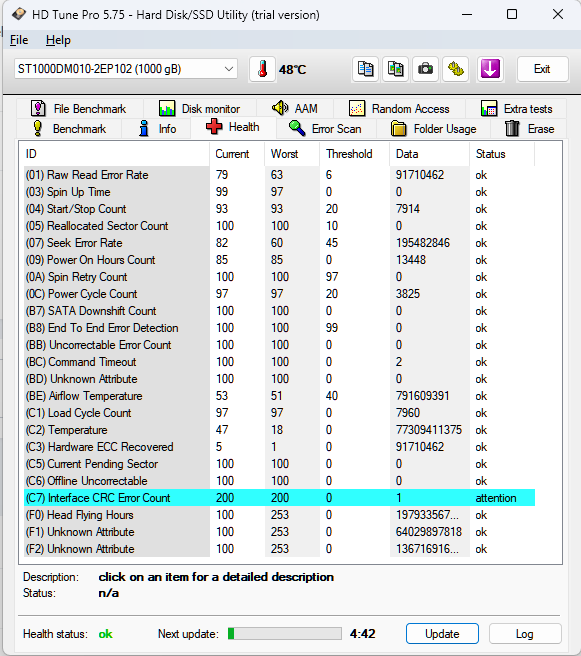Open the File menu
This screenshot has width=581, height=656.
[x=19, y=40]
